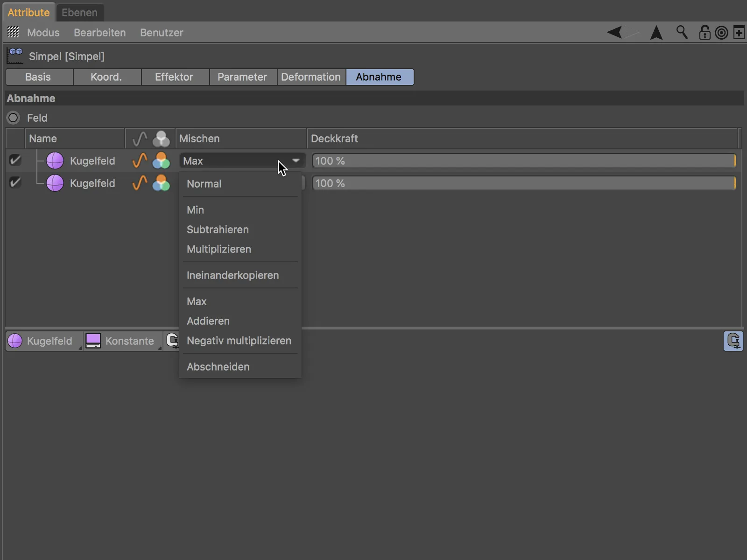
Task: Select the first Kugelfeld row name
Action: coord(92,161)
